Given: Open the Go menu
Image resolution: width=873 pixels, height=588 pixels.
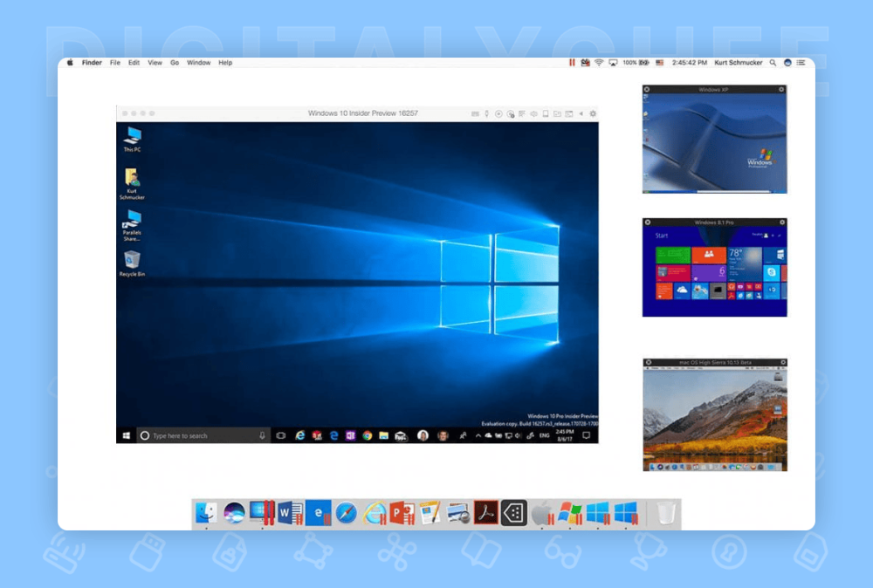Looking at the screenshot, I should click(175, 63).
